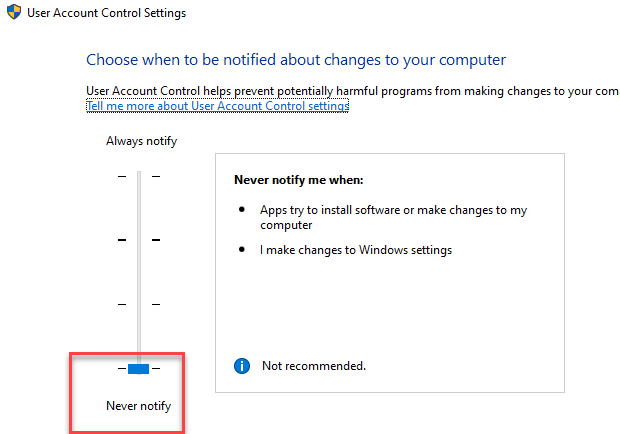Click the Never notify label
This screenshot has height=434, width=620.
139,406
